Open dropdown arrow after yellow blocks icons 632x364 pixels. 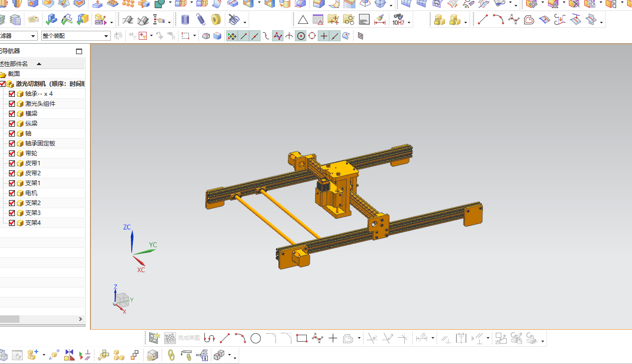465,22
